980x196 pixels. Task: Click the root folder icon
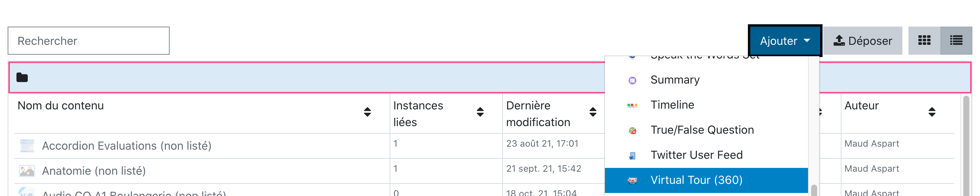click(22, 77)
